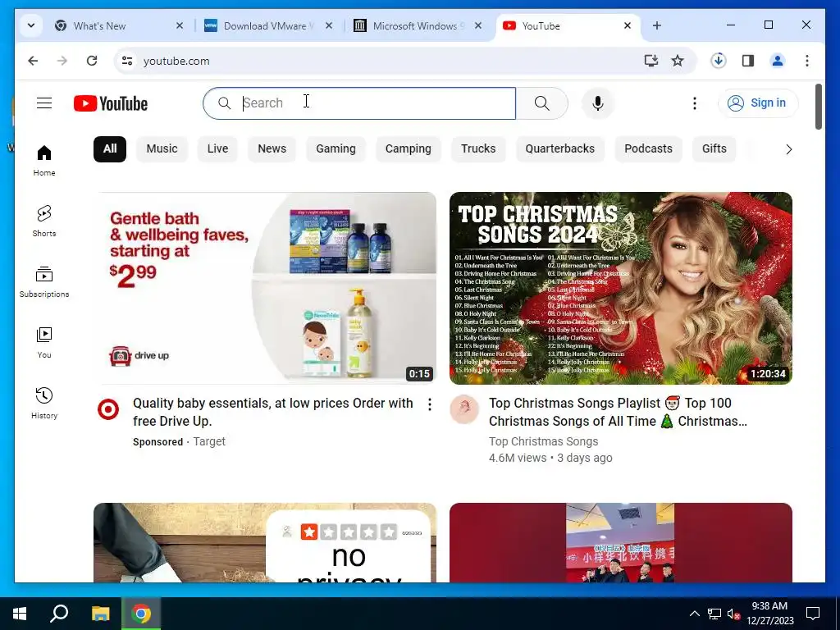
Task: View site information icon in address bar
Action: [x=127, y=61]
